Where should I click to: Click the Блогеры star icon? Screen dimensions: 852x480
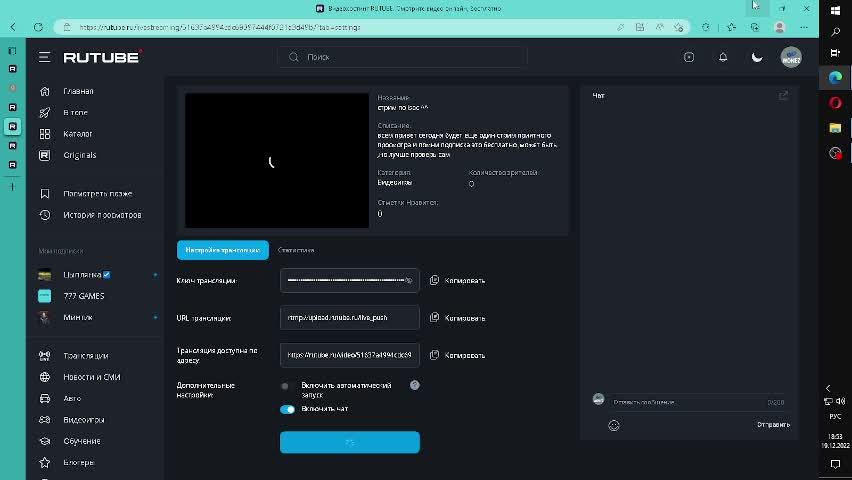point(45,462)
